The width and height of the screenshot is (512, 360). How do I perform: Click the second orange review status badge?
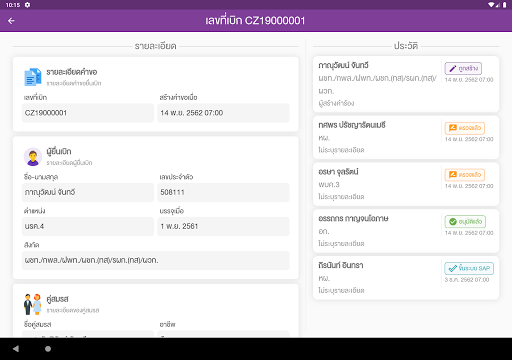pos(464,175)
